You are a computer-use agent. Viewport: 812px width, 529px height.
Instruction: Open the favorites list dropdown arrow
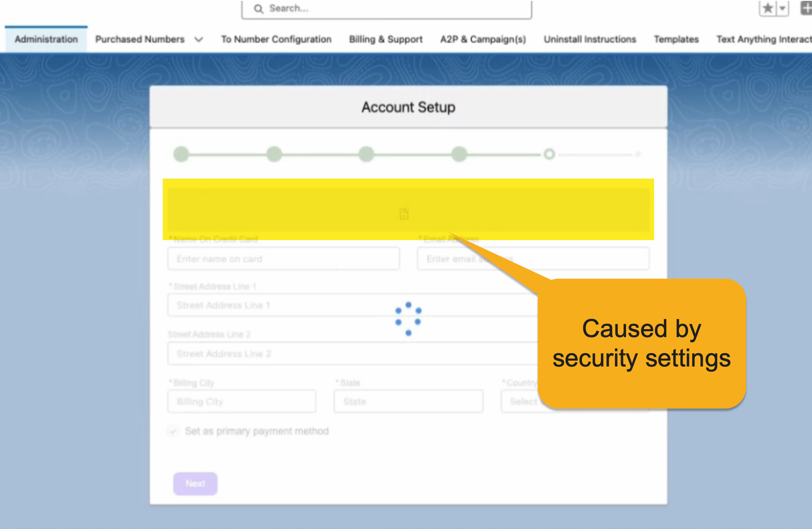pos(782,8)
